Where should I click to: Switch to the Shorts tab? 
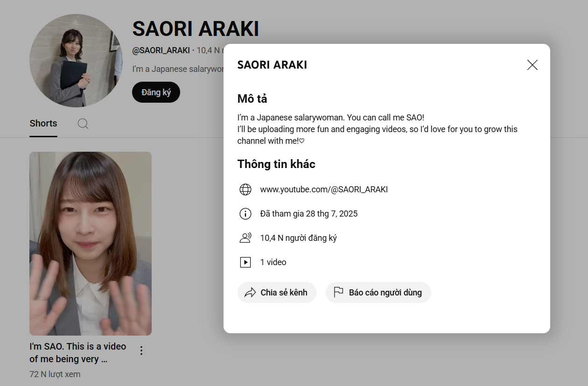[x=43, y=124]
